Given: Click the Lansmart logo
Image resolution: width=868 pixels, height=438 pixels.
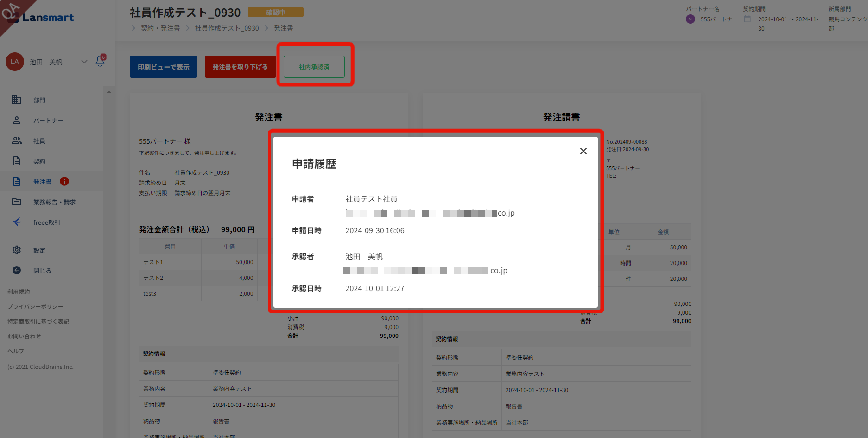Looking at the screenshot, I should 43,17.
